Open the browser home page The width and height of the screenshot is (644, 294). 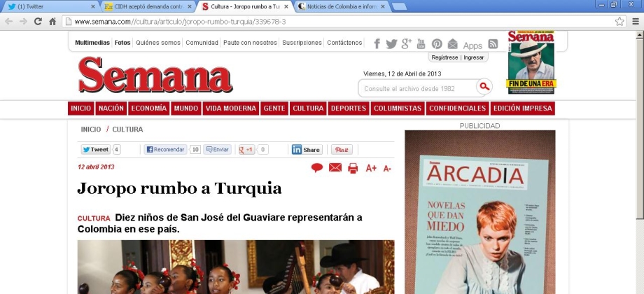(x=52, y=22)
